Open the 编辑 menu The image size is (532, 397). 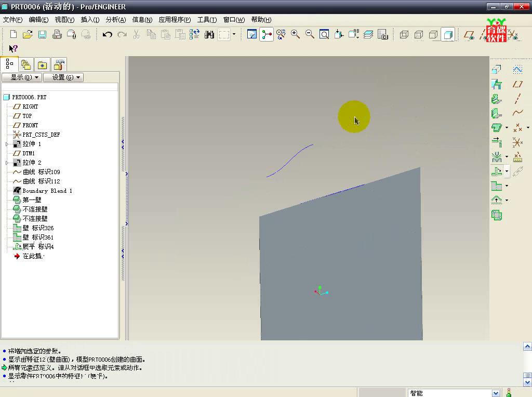click(x=38, y=20)
